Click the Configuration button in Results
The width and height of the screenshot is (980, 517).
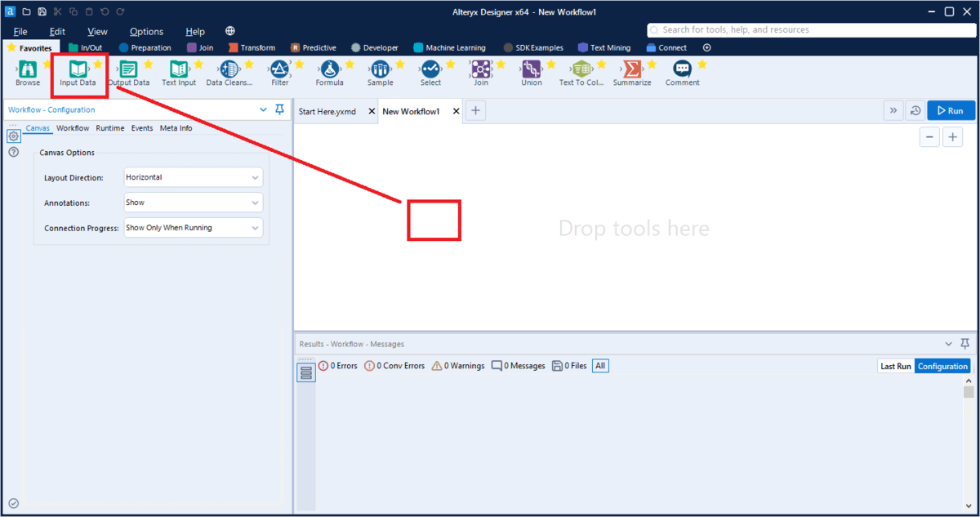[942, 366]
